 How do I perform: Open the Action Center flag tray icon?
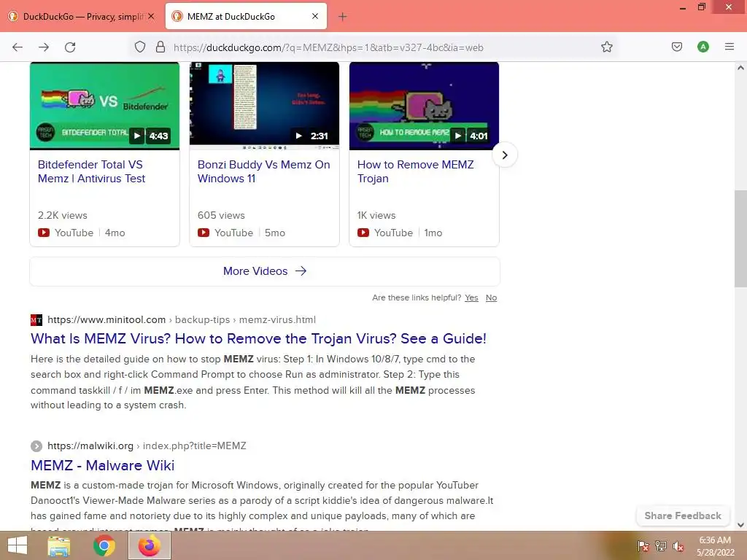coord(643,545)
